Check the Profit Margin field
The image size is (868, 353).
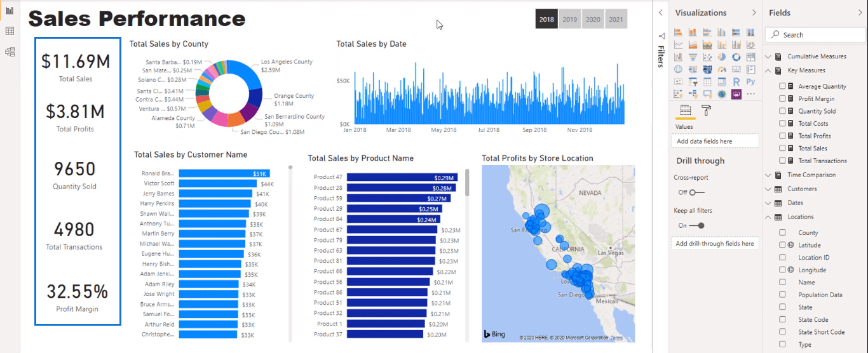click(783, 98)
